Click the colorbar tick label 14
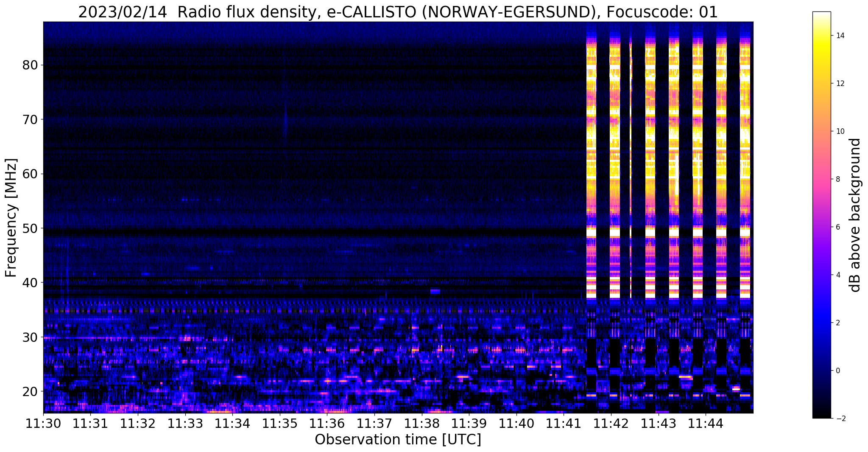 click(x=840, y=36)
